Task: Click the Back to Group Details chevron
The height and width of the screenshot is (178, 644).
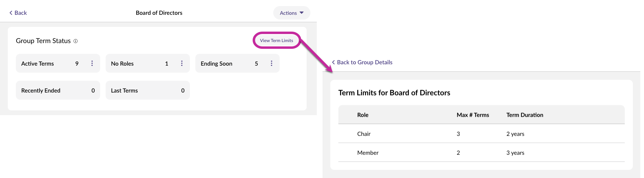Action: pos(333,62)
